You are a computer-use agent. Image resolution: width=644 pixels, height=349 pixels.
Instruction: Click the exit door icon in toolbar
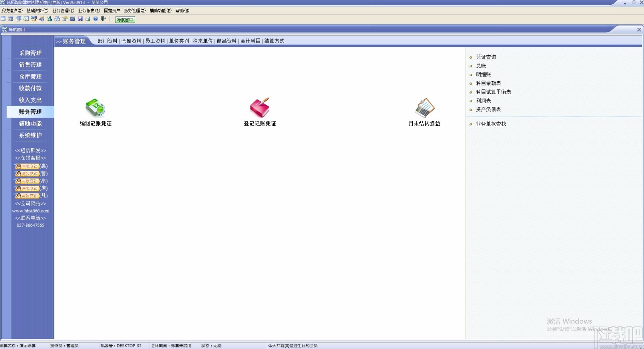(103, 19)
